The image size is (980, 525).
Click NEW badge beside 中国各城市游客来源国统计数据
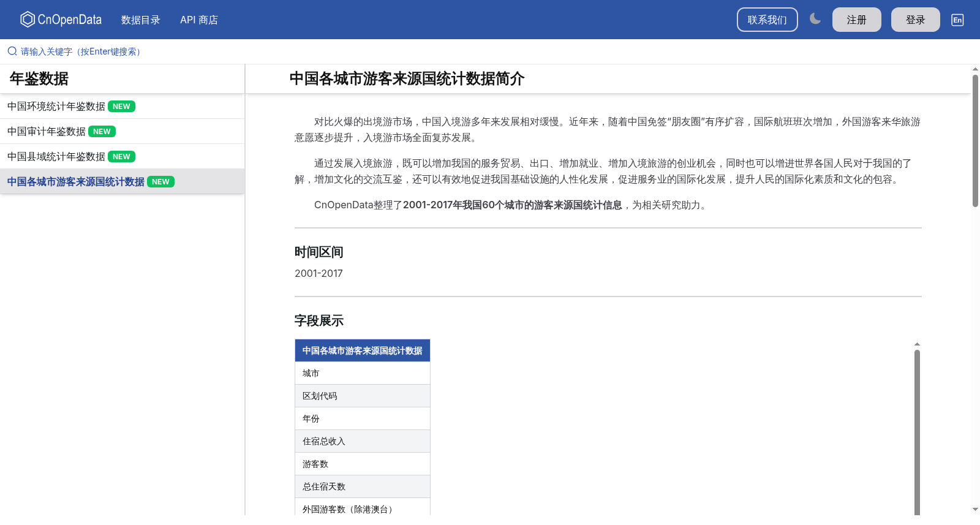[160, 182]
